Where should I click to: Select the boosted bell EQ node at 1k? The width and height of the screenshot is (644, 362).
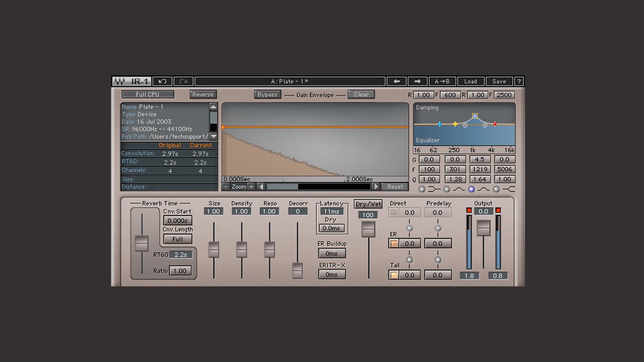point(475,116)
